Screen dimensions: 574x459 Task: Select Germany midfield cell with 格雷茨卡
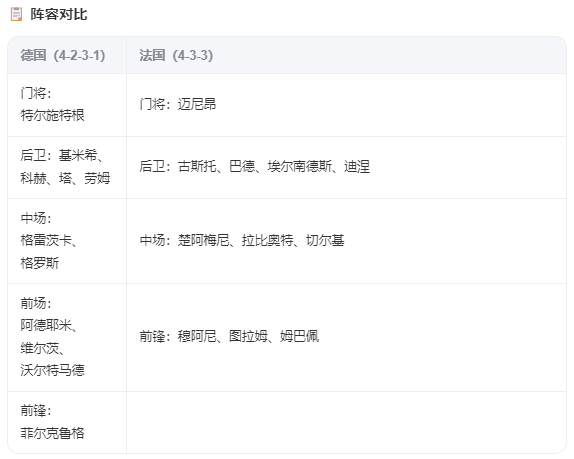pos(67,241)
